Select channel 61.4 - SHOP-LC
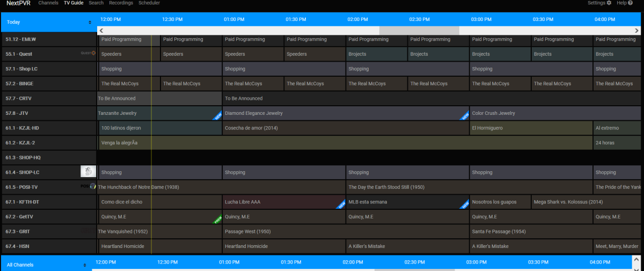The image size is (644, 271). point(48,172)
